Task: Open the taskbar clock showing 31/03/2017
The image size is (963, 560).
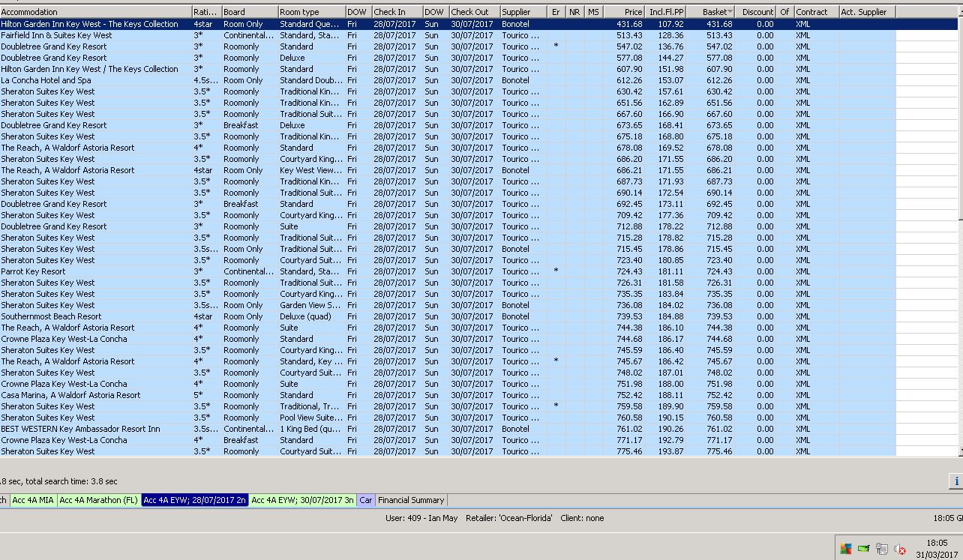Action: click(937, 549)
